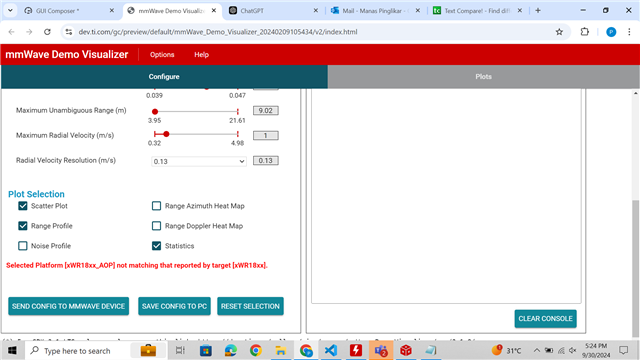Image resolution: width=640 pixels, height=360 pixels.
Task: Open the browser extensions menu
Action: click(x=584, y=32)
